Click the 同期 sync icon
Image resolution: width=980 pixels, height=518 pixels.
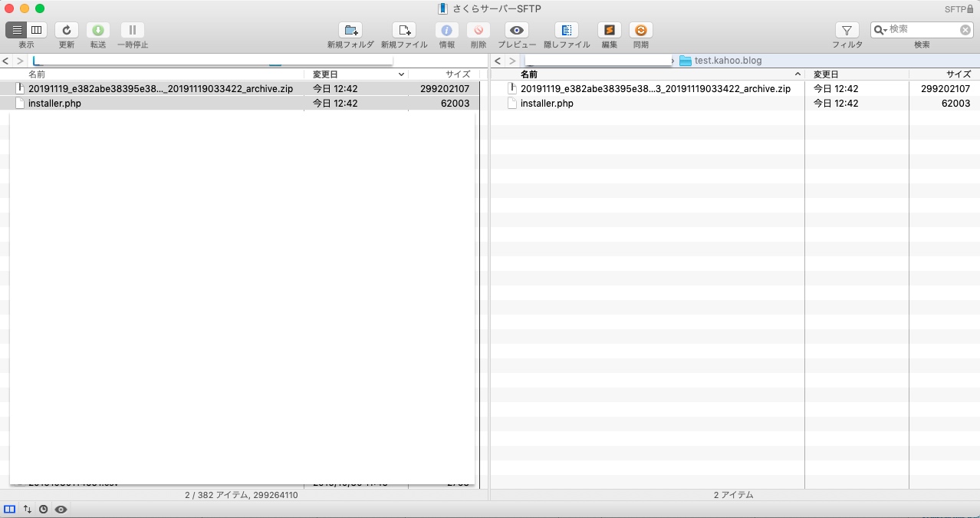click(x=640, y=30)
